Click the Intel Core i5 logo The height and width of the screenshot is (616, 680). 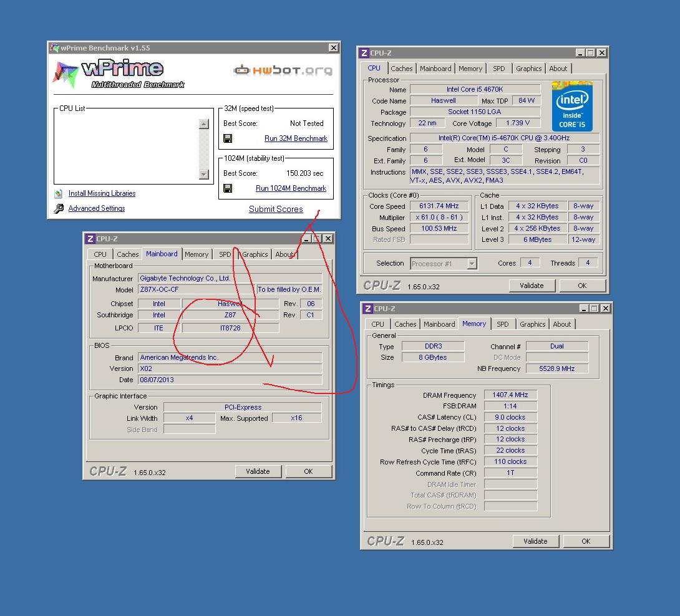point(572,106)
